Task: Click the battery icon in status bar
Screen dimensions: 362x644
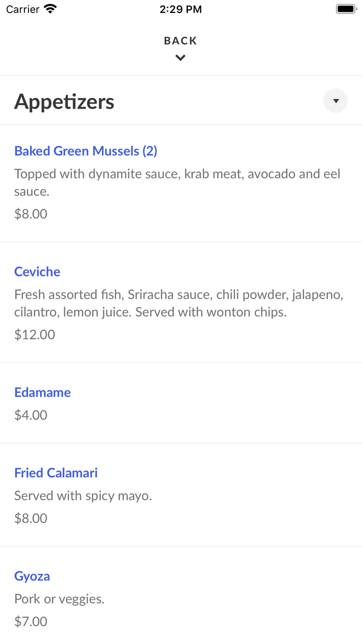Action: click(x=345, y=9)
